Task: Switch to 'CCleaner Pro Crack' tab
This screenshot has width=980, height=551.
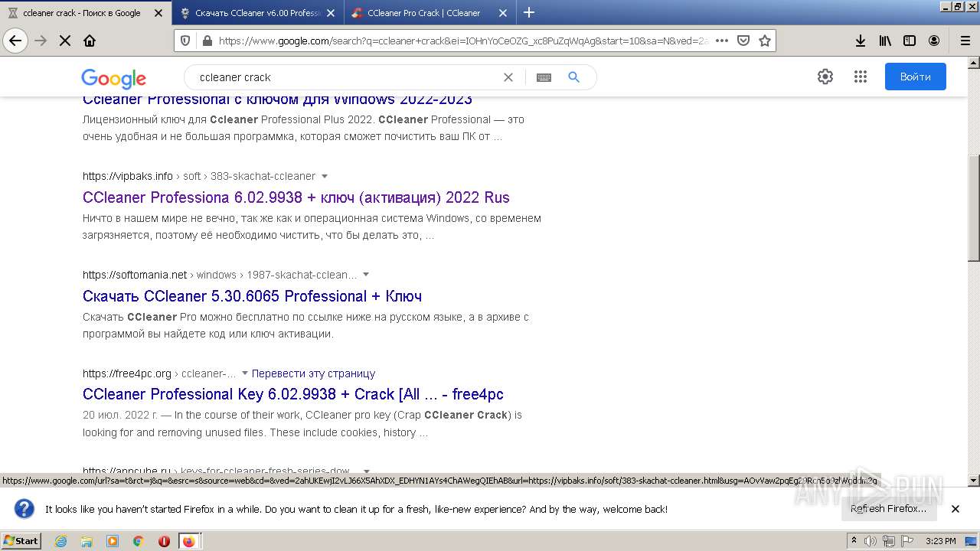Action: point(430,13)
